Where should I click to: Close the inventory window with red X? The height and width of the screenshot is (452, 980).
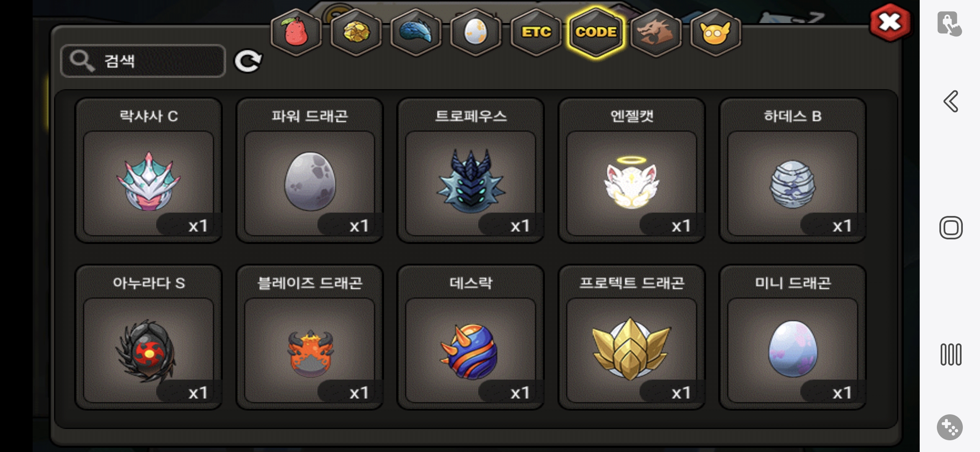tap(890, 23)
